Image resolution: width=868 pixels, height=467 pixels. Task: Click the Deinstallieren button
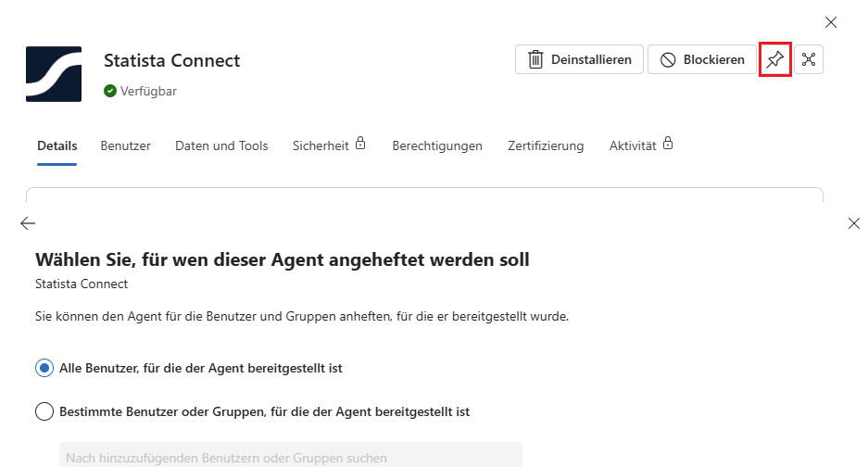579,59
